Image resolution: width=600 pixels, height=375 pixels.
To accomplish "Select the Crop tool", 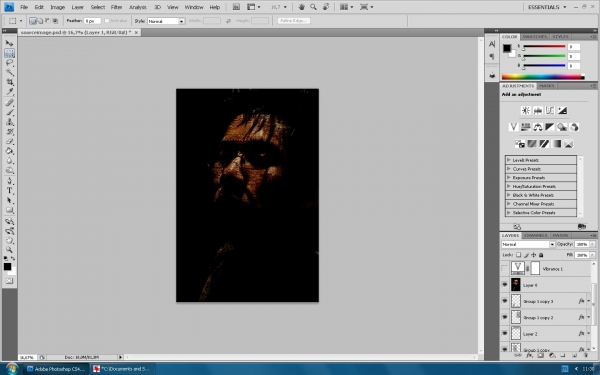I will point(10,82).
